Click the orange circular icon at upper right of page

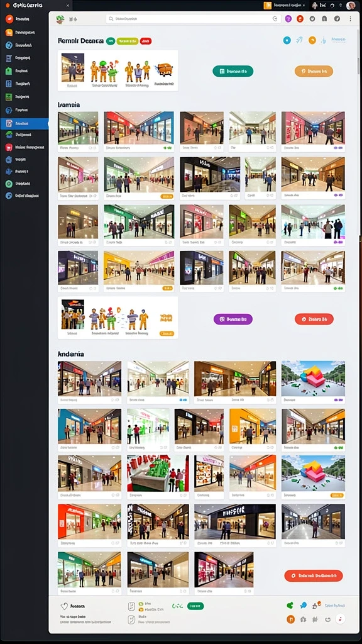(312, 40)
